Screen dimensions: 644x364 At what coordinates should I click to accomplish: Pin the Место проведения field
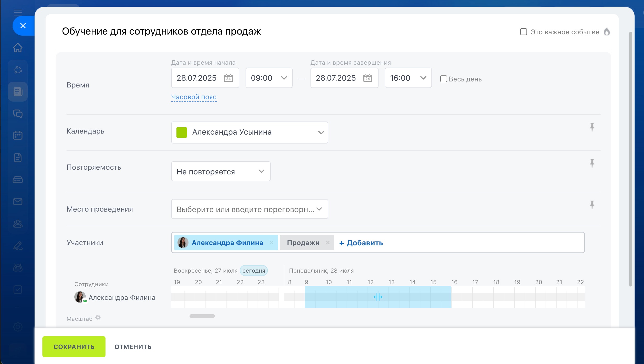coord(592,205)
